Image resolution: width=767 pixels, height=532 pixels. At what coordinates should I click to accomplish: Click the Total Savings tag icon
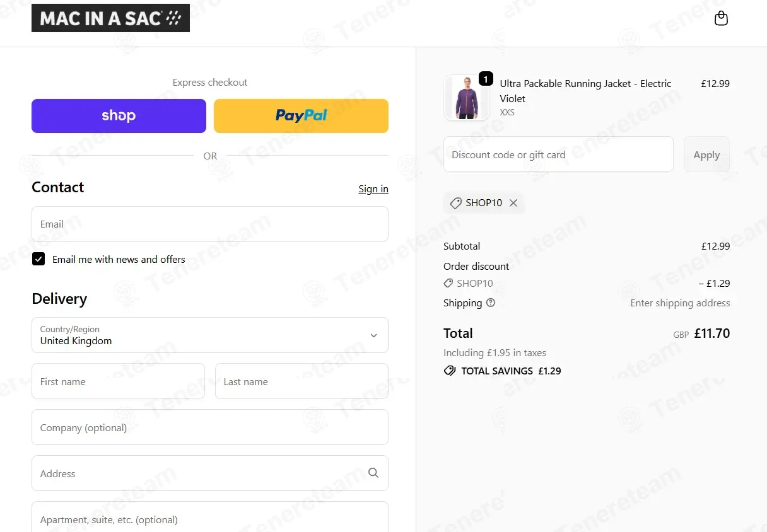click(450, 371)
